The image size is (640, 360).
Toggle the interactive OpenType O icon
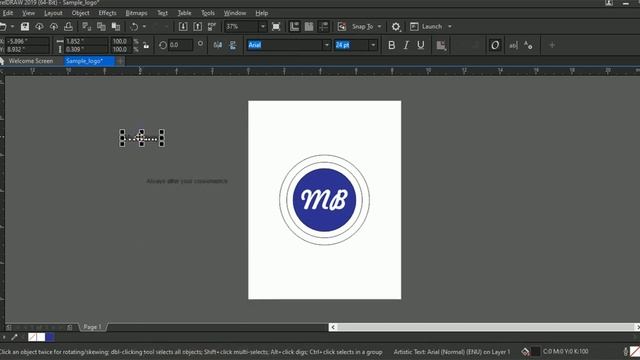(x=495, y=45)
